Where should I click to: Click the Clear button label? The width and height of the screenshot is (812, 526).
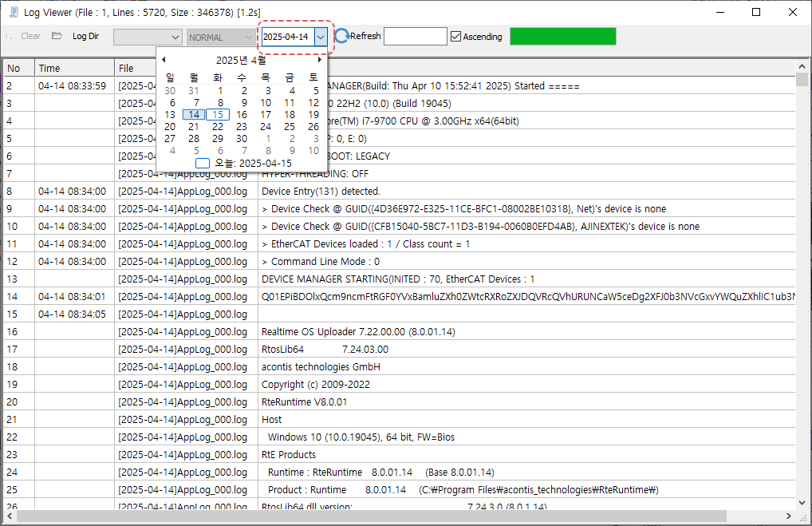tap(31, 36)
